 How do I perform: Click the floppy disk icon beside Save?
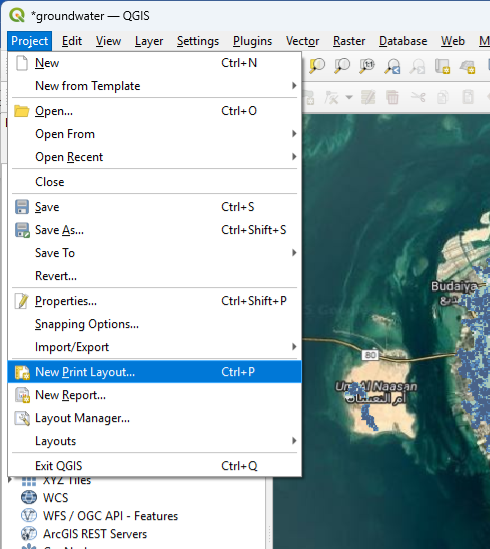coord(22,207)
